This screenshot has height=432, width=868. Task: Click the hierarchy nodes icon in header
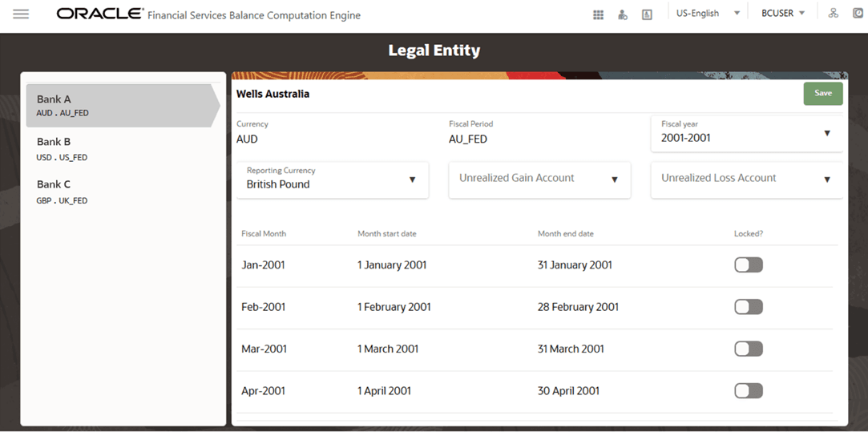click(x=833, y=14)
